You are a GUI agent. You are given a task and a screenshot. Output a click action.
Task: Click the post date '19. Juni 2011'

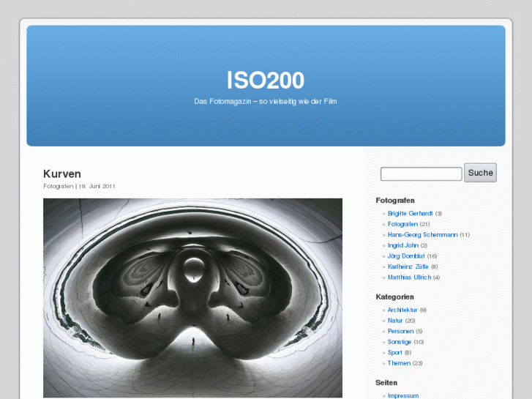pyautogui.click(x=97, y=186)
